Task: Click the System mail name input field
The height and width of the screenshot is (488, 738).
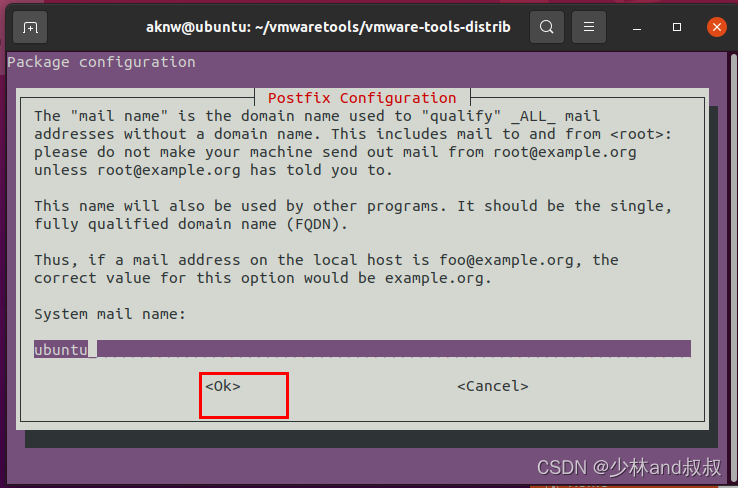Action: (x=362, y=349)
